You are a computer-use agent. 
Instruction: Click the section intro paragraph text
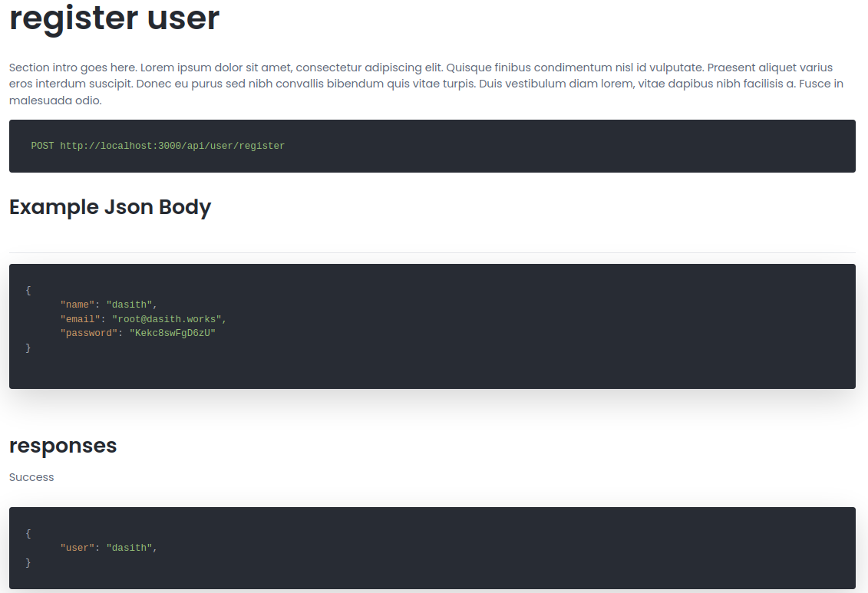pyautogui.click(x=426, y=84)
